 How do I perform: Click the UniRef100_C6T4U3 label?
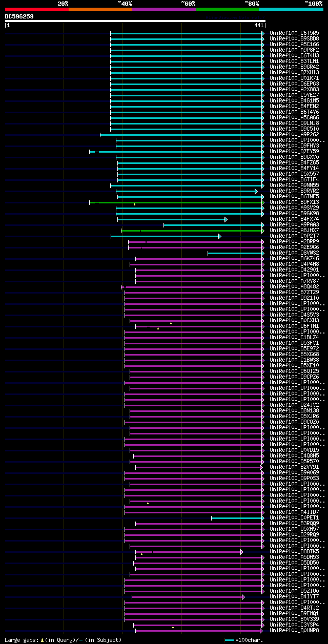[294, 55]
